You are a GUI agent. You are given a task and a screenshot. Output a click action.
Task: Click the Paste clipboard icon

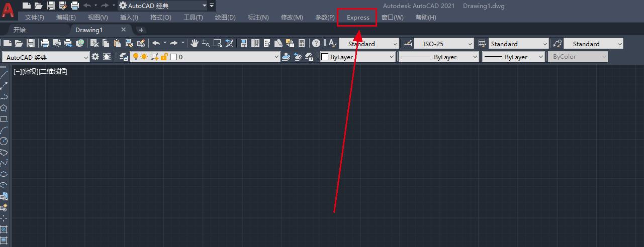(117, 43)
